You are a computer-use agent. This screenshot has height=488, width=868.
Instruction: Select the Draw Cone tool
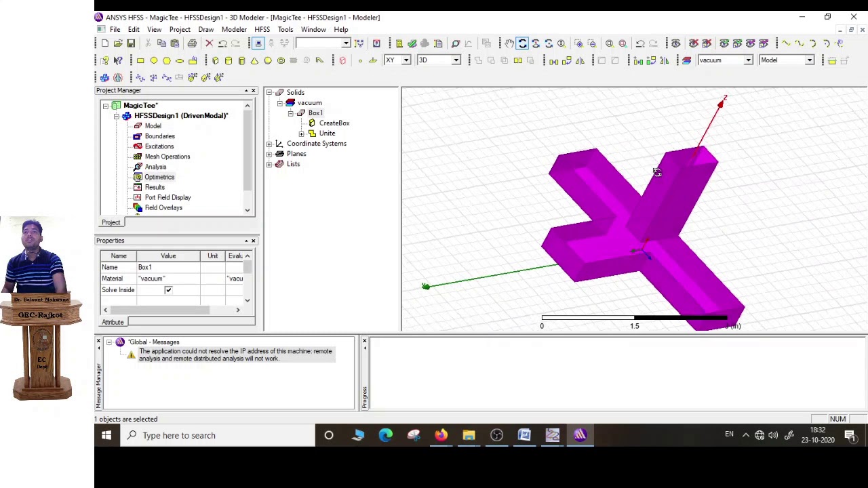[x=254, y=60]
